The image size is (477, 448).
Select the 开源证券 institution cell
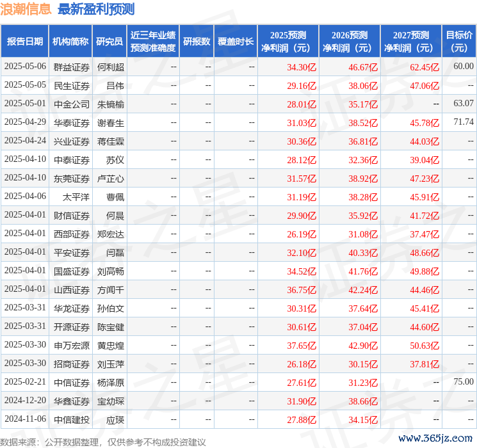point(72,327)
